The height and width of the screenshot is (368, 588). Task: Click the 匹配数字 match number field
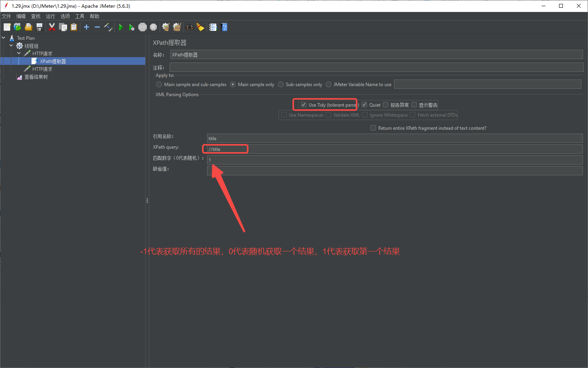click(x=395, y=160)
